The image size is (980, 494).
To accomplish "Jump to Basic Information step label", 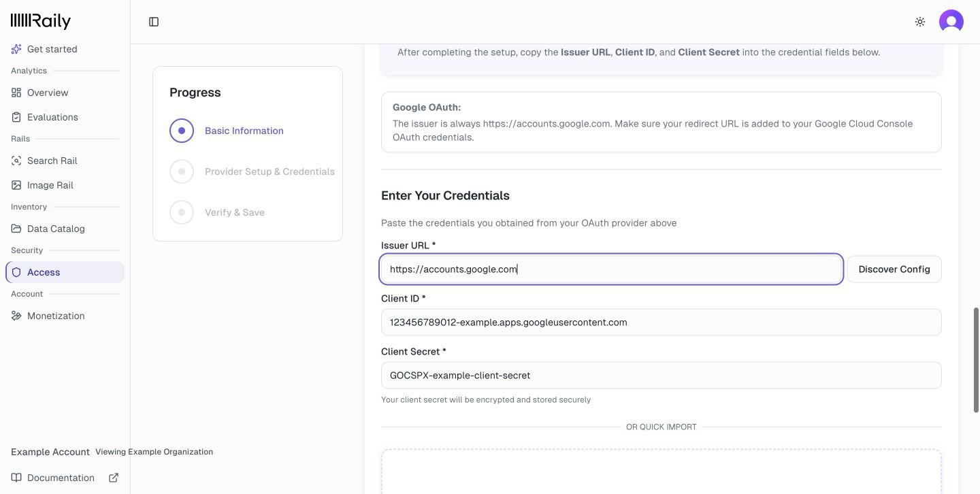I will pyautogui.click(x=244, y=131).
